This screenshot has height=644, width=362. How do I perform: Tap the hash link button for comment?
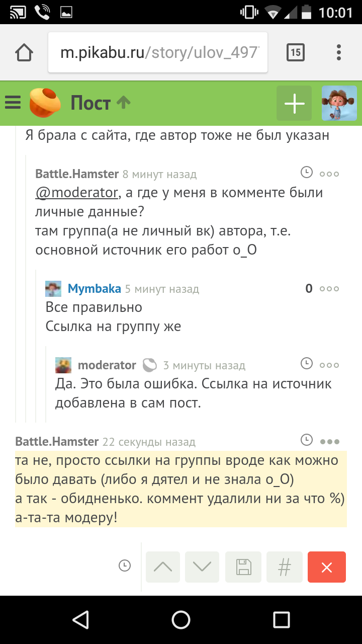(285, 567)
